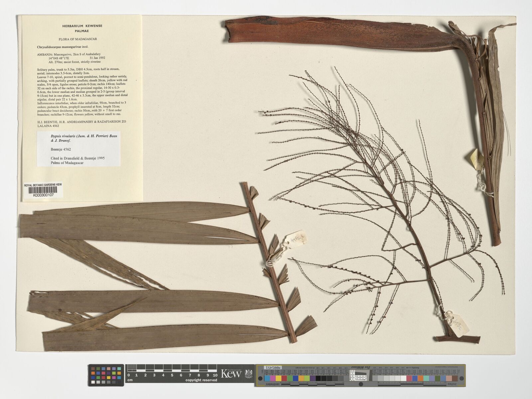
Task: Click the K000300107 barcode number
Action: point(43,196)
